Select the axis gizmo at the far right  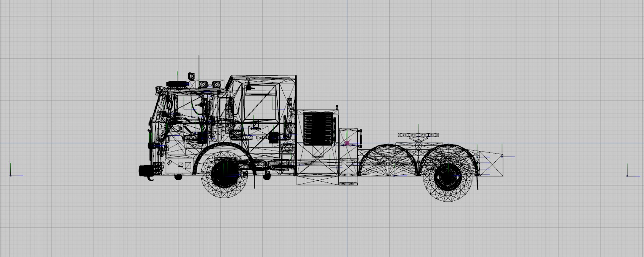(633, 170)
